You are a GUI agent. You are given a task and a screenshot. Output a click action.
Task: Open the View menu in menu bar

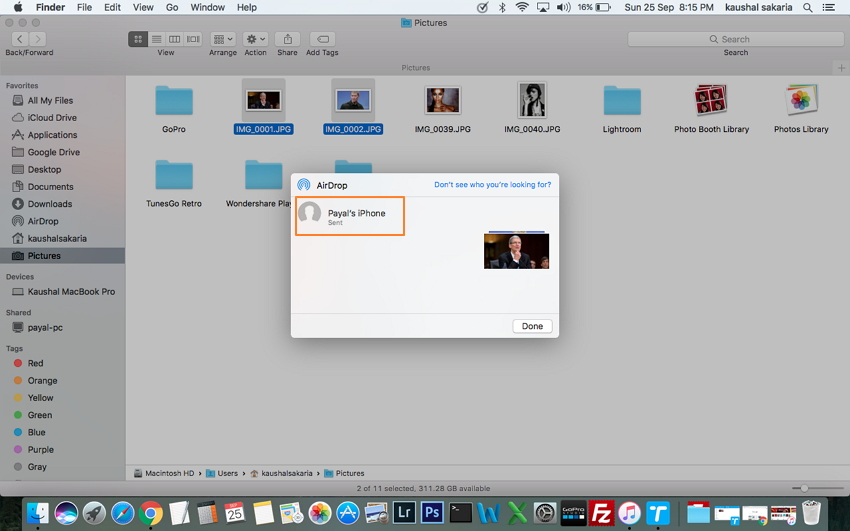[x=143, y=7]
